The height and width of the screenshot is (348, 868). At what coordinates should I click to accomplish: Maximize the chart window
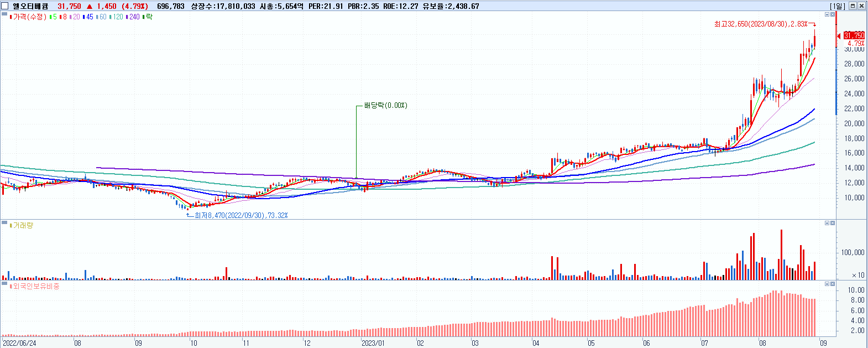coord(853,6)
